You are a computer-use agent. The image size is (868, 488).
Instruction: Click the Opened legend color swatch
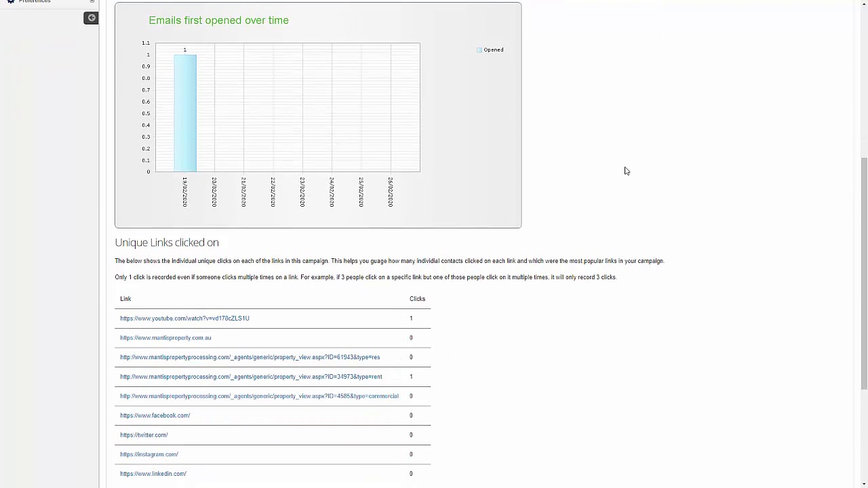(479, 50)
